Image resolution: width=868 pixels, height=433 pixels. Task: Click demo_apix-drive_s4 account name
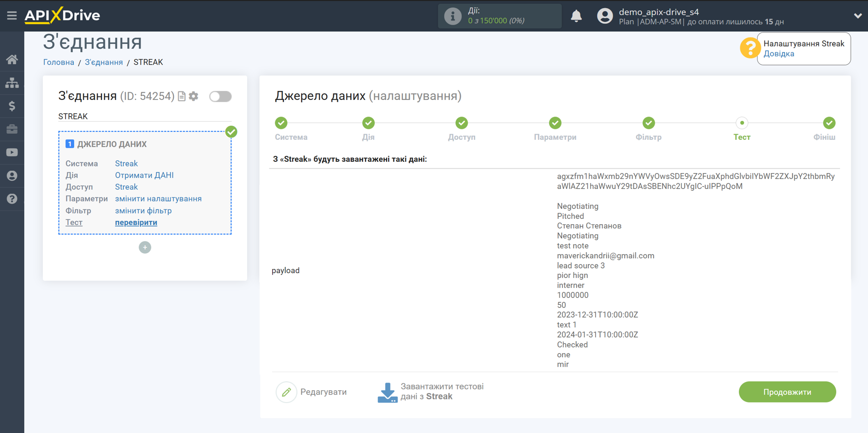point(658,12)
